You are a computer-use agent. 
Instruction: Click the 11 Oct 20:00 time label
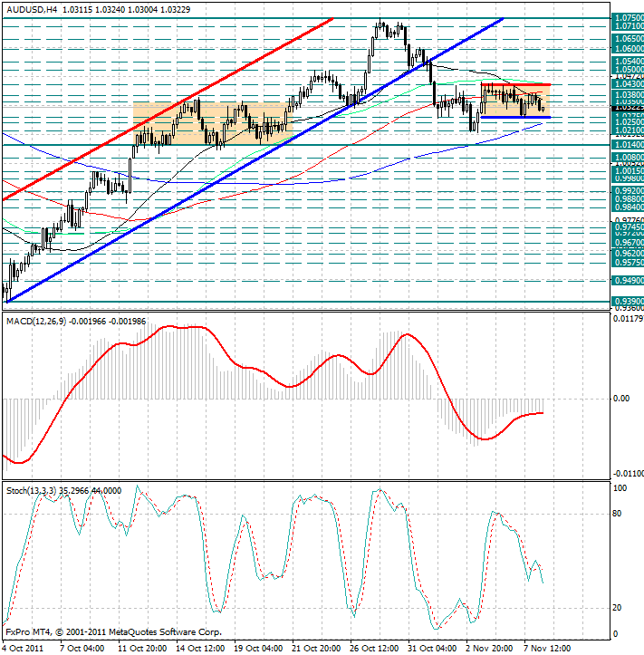[x=142, y=648]
